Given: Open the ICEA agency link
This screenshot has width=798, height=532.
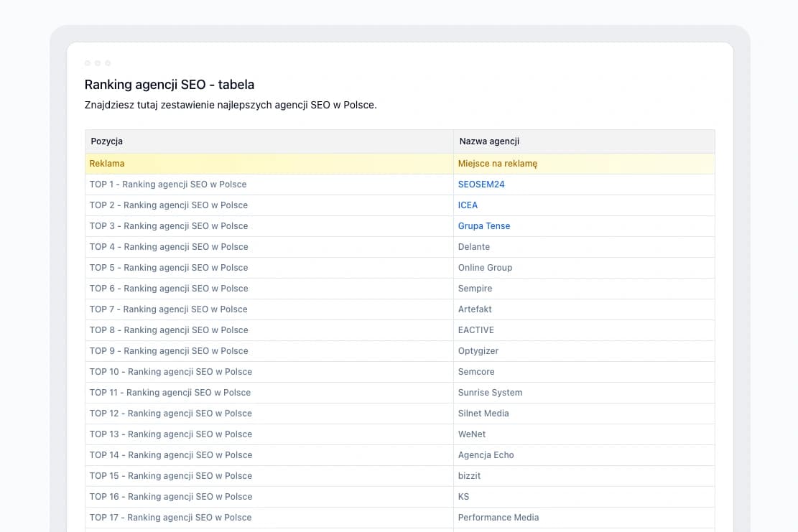Looking at the screenshot, I should [468, 205].
